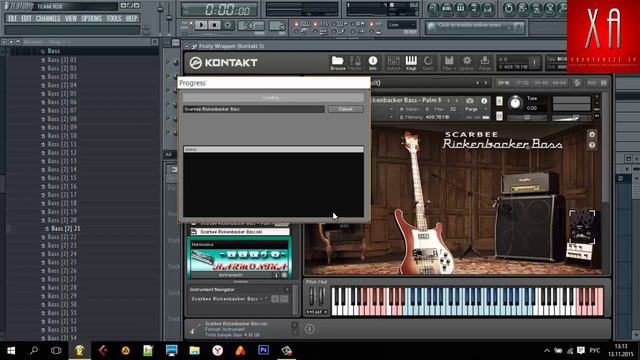Click the Kontakt panic exclamation button
640x360 pixels.
point(534,62)
